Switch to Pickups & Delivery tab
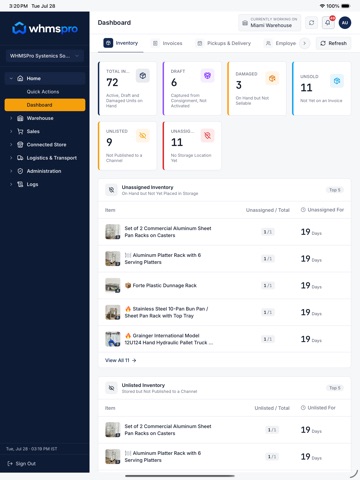360x480 pixels. coord(224,43)
